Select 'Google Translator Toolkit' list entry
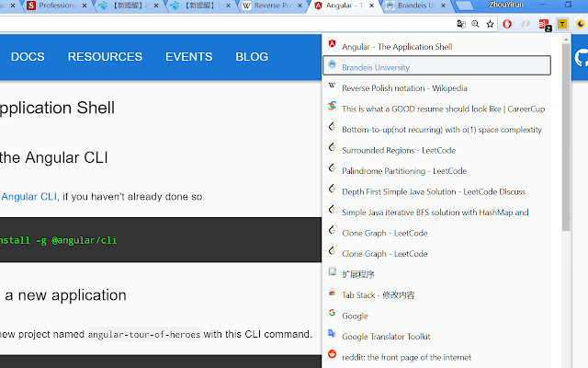This screenshot has height=368, width=588. click(x=437, y=336)
